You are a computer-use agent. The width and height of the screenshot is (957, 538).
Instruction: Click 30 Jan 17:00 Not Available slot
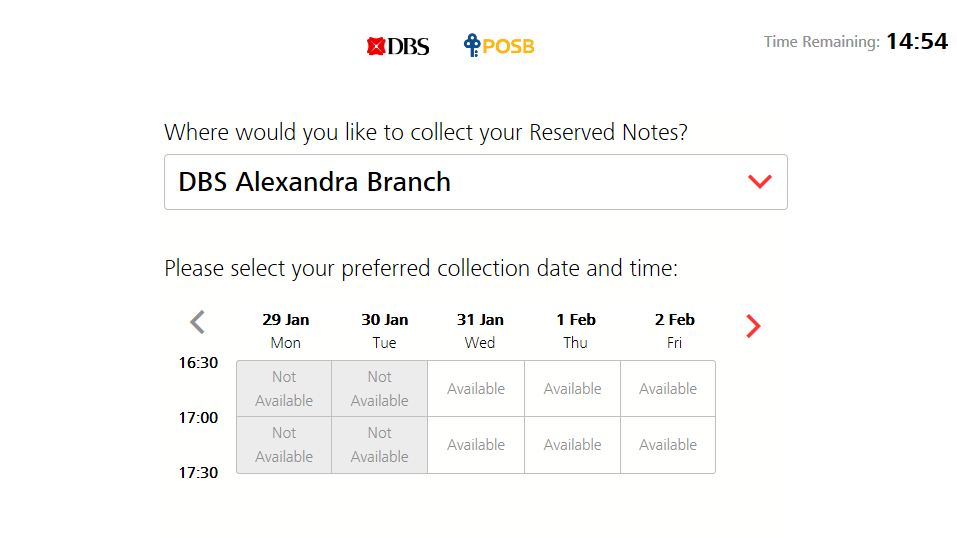[x=380, y=445]
